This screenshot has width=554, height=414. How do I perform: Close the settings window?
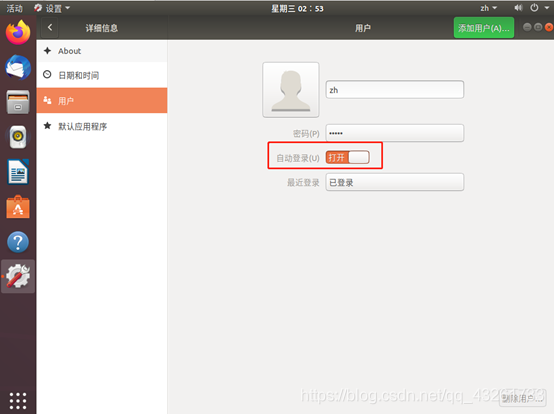(549, 27)
